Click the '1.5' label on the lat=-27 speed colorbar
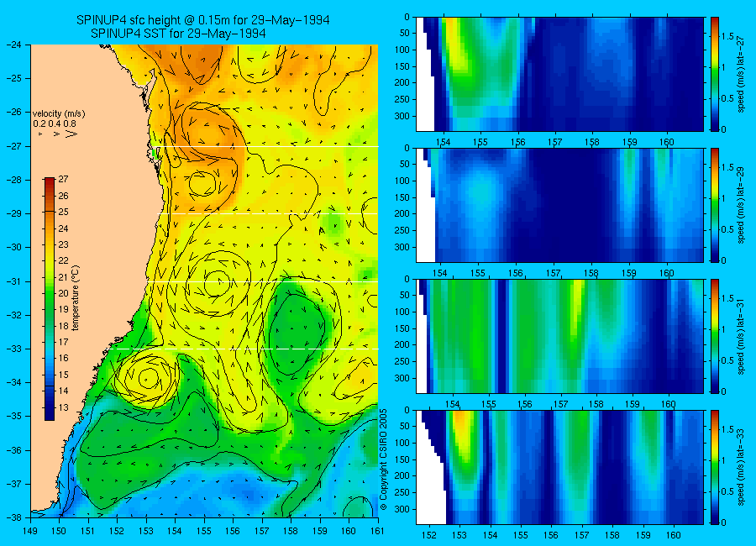Viewport: 756px width, 546px height. click(727, 37)
